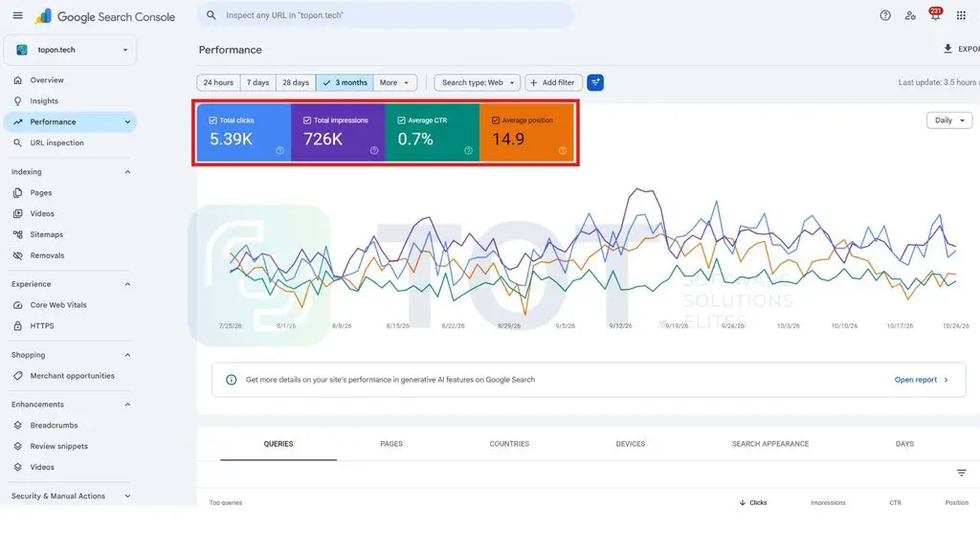Screen dimensions: 980x551
Task: Open the topon.tech property selector
Action: click(70, 50)
